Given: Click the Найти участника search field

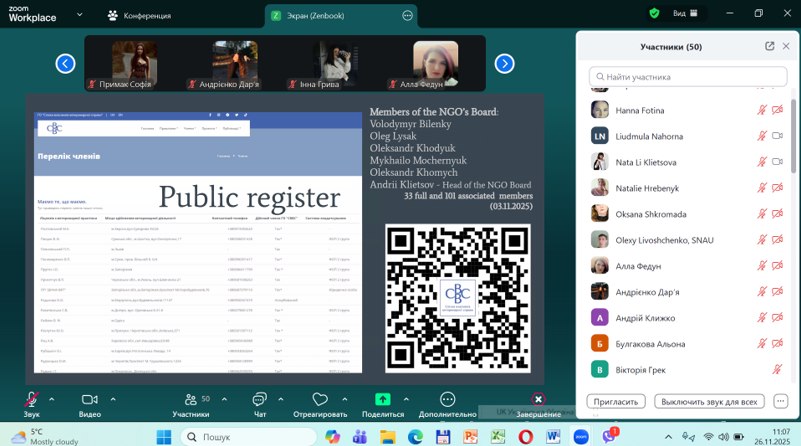Looking at the screenshot, I should tap(687, 77).
